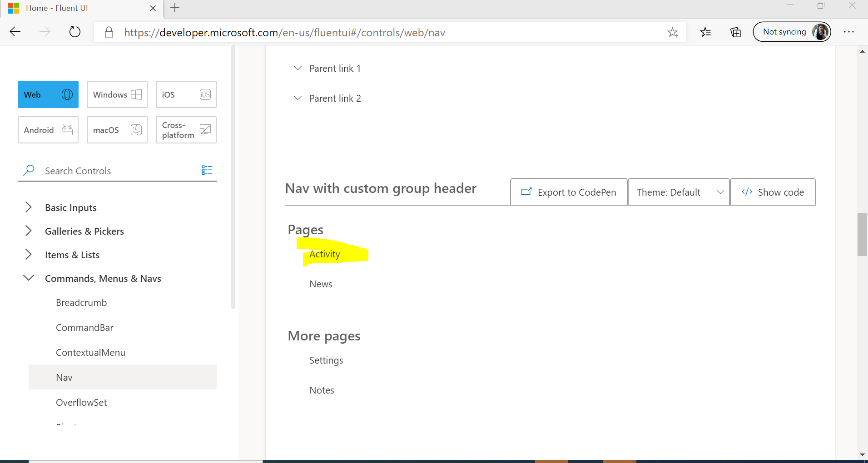The width and height of the screenshot is (868, 463).
Task: Select the Windows platform tab
Action: pos(117,94)
